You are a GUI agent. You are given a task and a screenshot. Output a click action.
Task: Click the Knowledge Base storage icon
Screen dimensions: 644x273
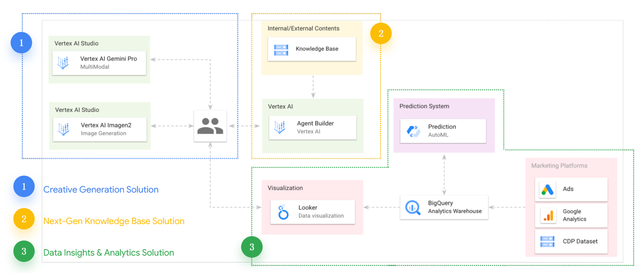(281, 50)
